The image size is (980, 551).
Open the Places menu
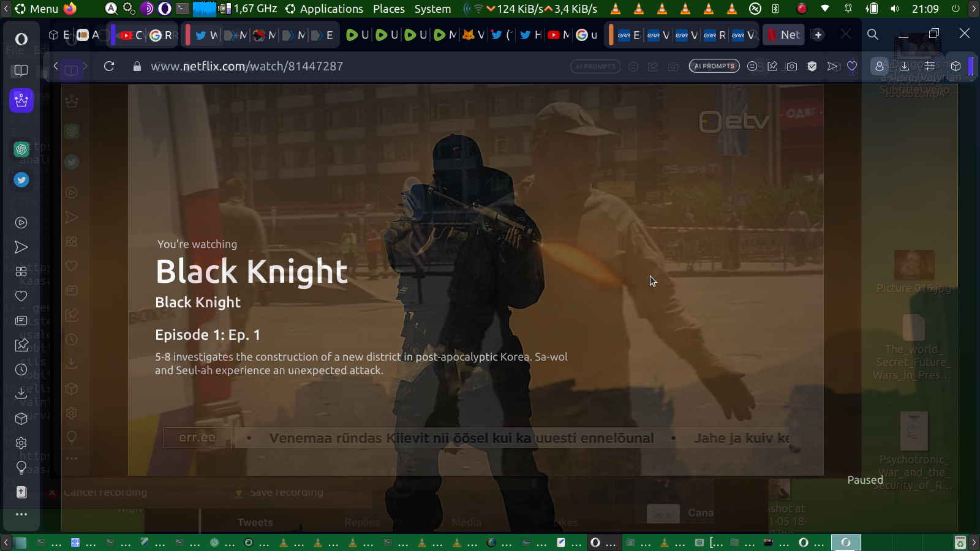pos(389,9)
